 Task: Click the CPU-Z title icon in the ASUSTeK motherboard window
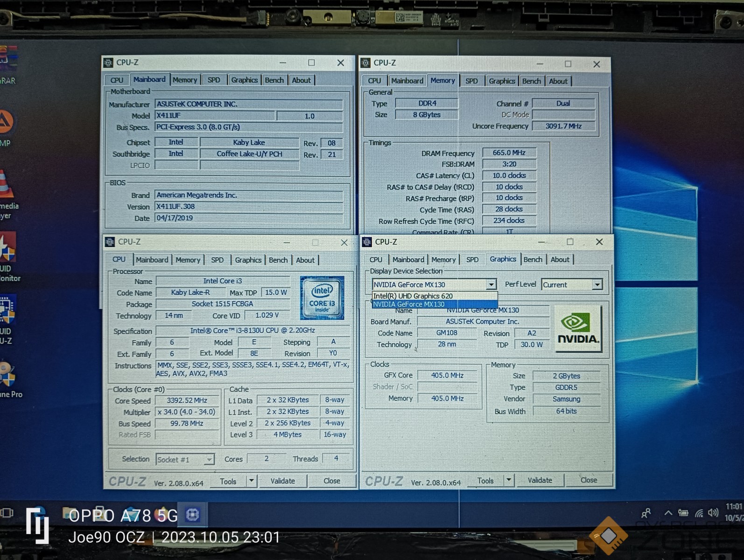108,63
